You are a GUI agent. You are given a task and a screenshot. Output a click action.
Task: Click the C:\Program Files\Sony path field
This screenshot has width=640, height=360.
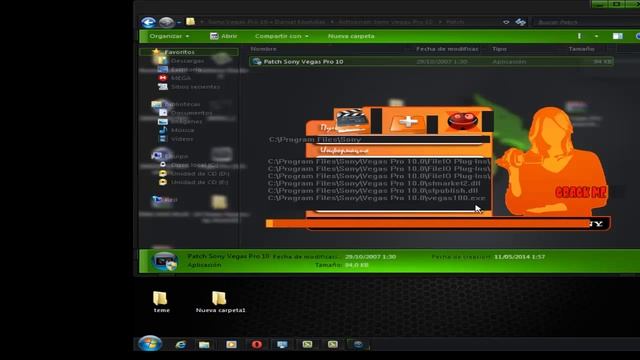coord(379,140)
